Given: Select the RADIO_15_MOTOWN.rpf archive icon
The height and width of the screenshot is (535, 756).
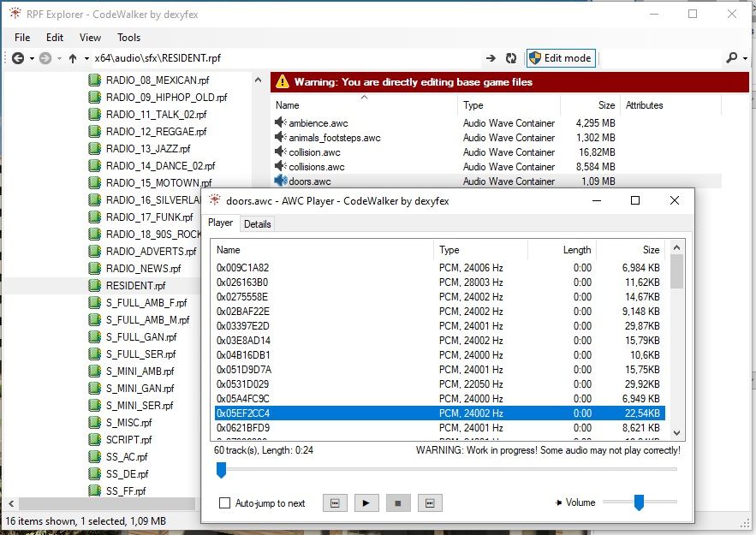Looking at the screenshot, I should pos(95,182).
